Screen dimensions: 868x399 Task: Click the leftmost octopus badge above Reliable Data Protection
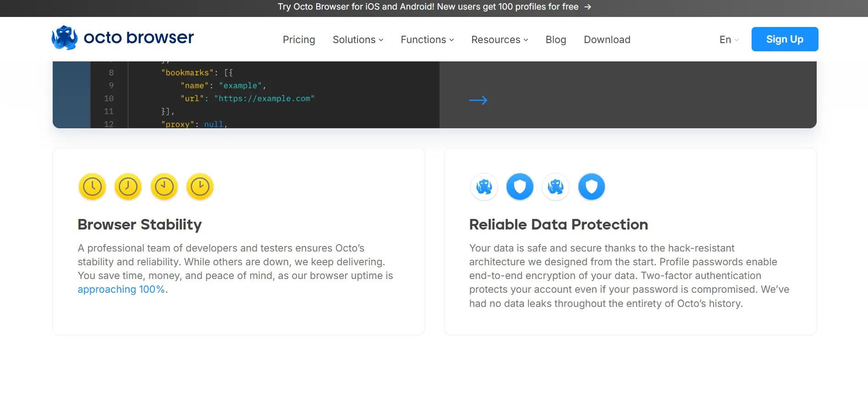pos(484,187)
